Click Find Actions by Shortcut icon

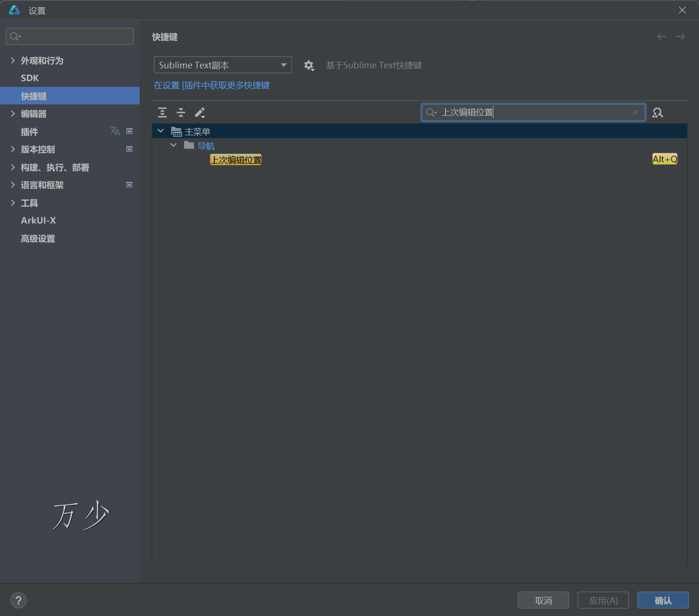click(x=658, y=112)
